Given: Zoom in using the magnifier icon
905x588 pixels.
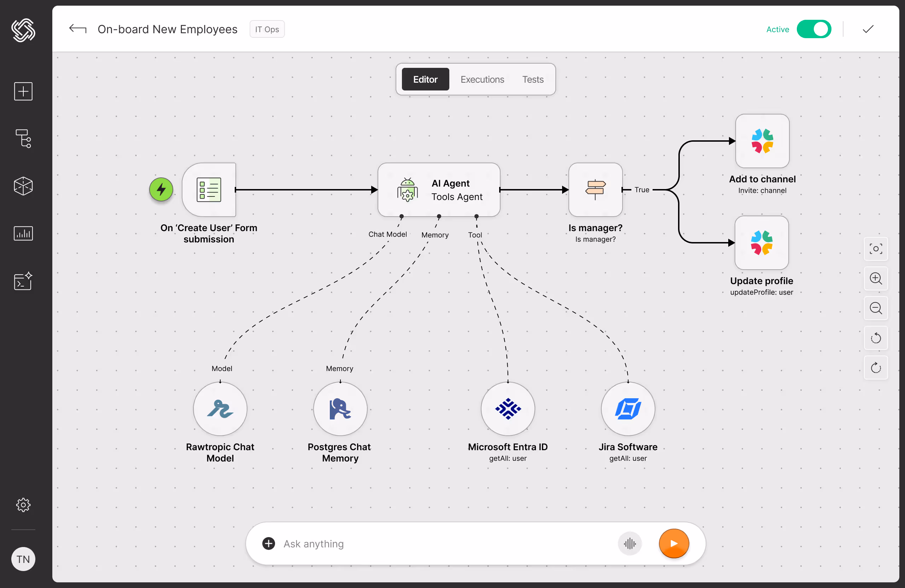Looking at the screenshot, I should (x=876, y=278).
